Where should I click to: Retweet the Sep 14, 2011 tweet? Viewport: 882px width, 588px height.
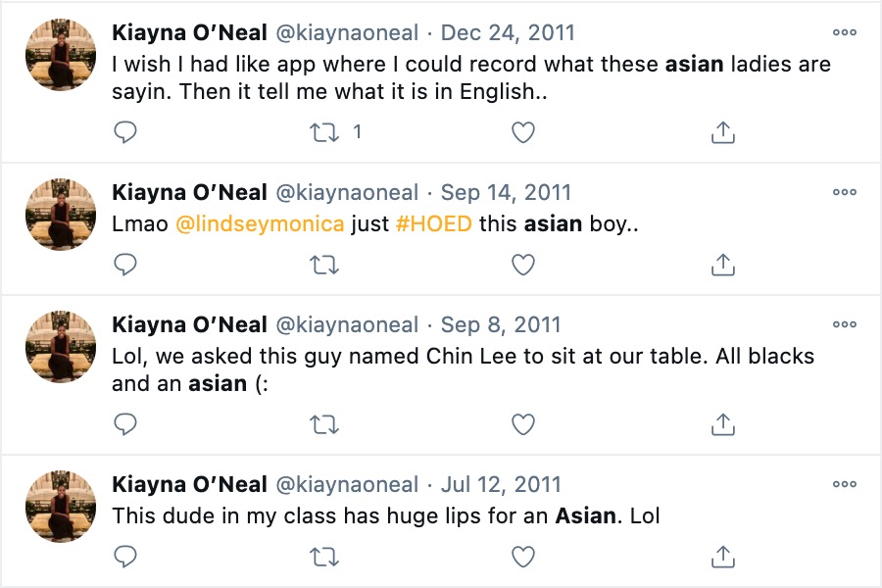(x=324, y=264)
